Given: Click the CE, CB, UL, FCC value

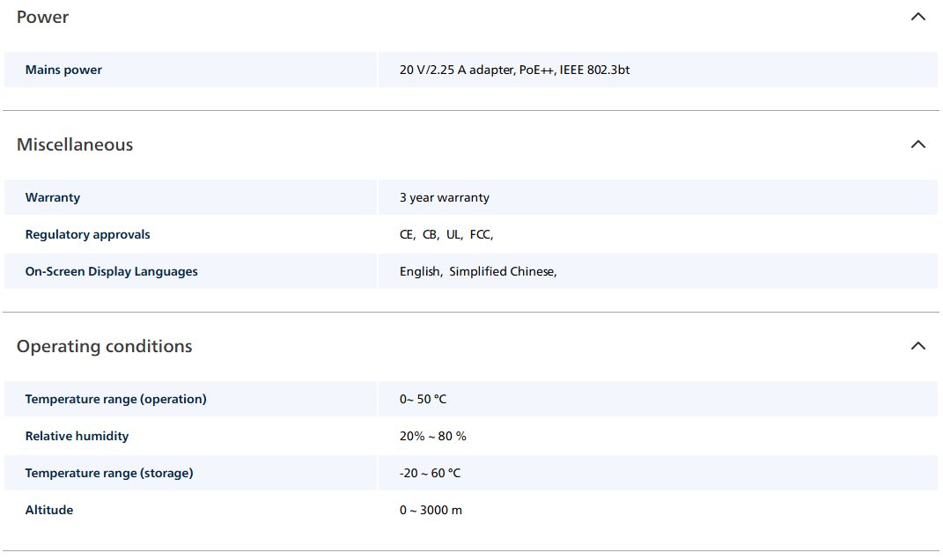Looking at the screenshot, I should click(x=446, y=234).
